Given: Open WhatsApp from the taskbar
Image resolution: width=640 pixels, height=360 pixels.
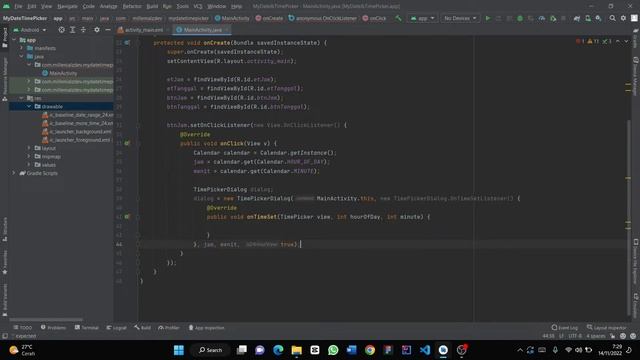Looking at the screenshot, I should click(x=333, y=350).
